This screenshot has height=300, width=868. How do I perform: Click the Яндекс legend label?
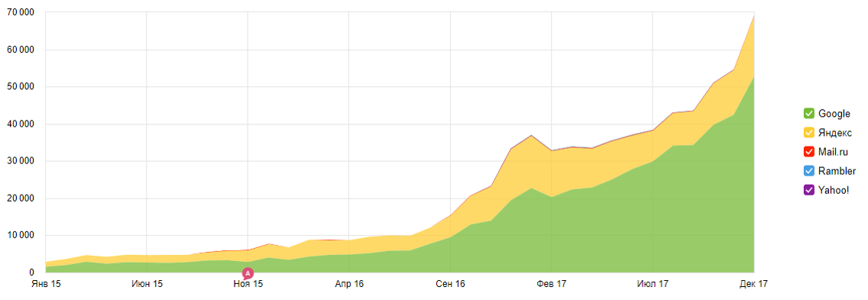click(x=835, y=133)
